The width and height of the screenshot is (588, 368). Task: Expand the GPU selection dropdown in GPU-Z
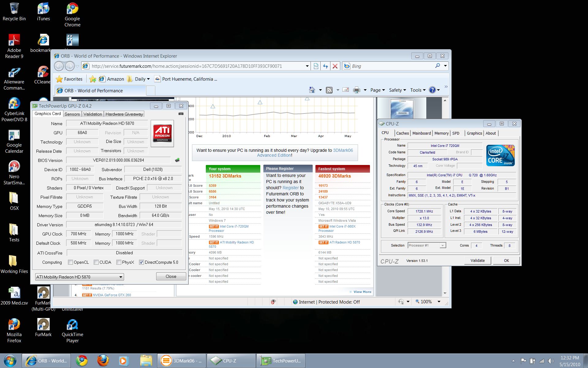click(x=121, y=277)
